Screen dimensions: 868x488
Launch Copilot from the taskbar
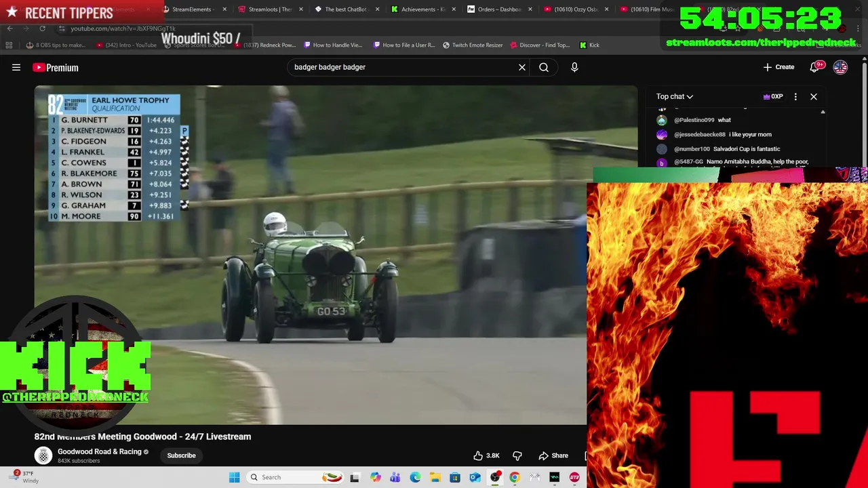[375, 477]
